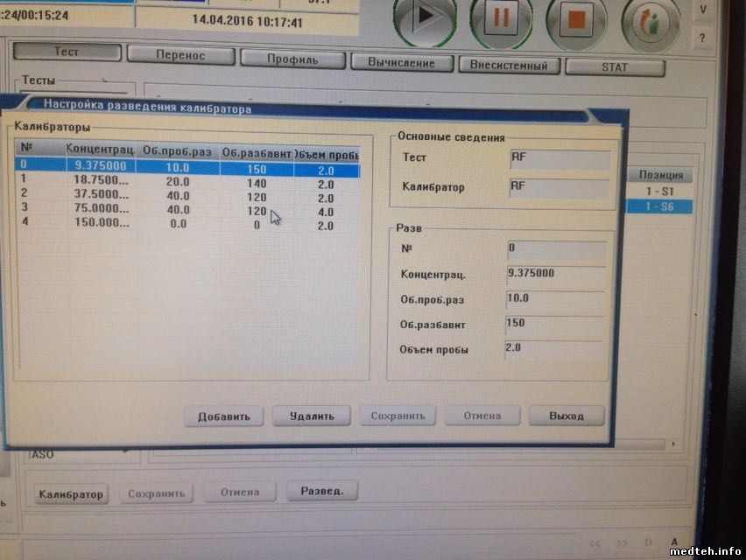Exit the dialog with Выход
This screenshot has width=746, height=560.
coord(566,416)
